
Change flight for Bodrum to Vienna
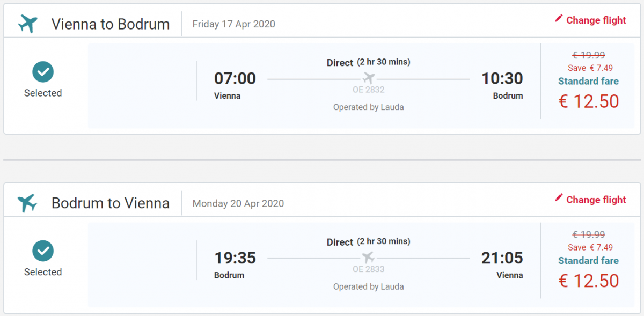[596, 200]
